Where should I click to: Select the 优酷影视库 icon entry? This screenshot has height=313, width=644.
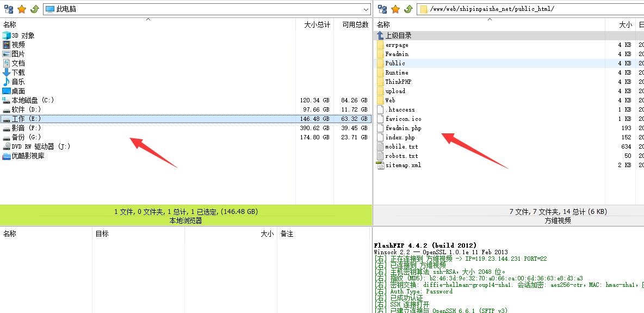(28, 156)
